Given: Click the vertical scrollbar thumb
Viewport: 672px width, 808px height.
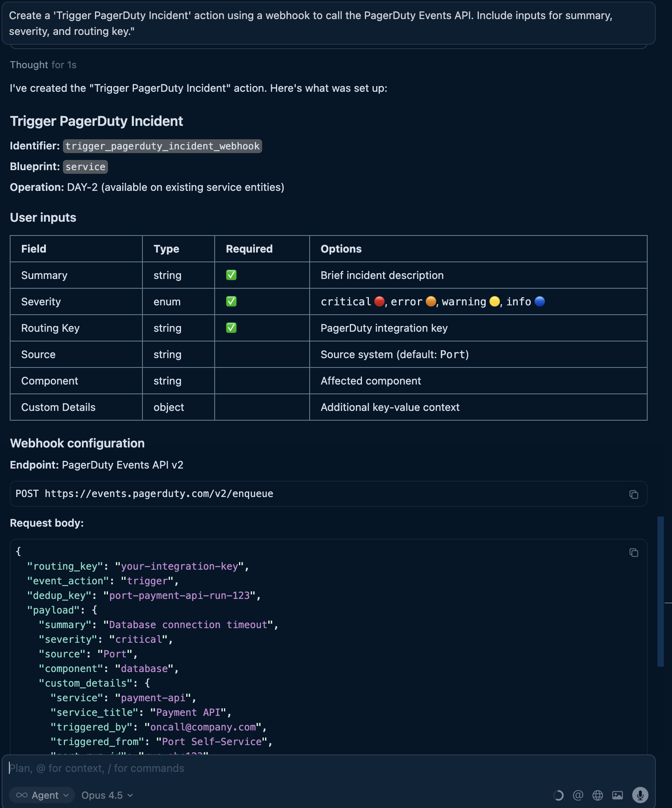Looking at the screenshot, I should [660, 591].
